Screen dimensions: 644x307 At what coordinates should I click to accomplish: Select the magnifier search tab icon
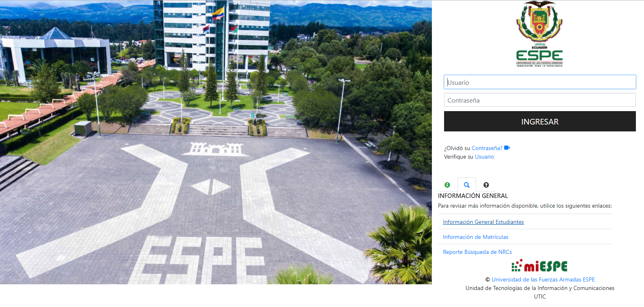(x=467, y=185)
